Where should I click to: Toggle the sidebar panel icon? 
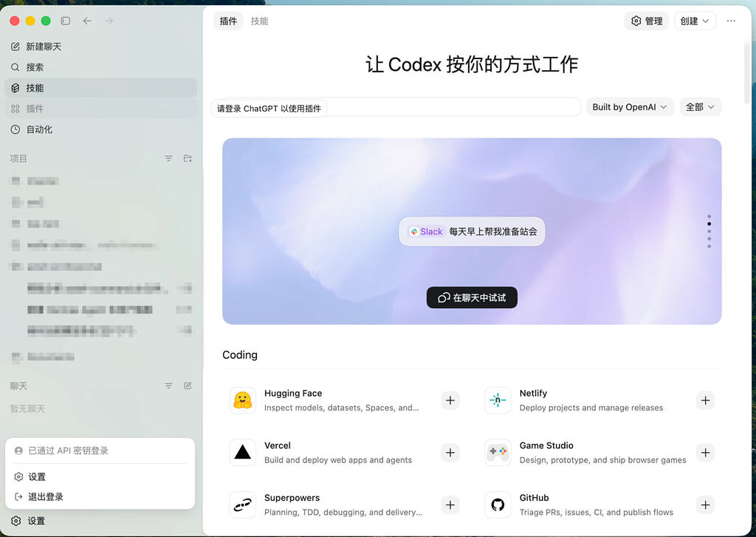66,21
